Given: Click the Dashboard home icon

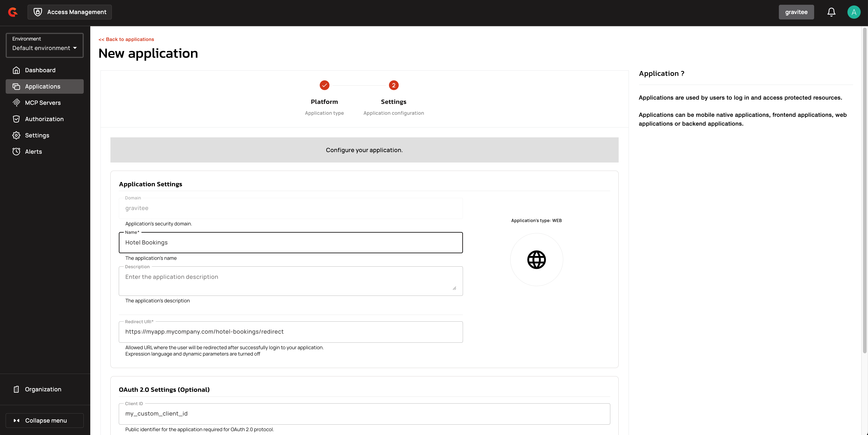Looking at the screenshot, I should (16, 70).
